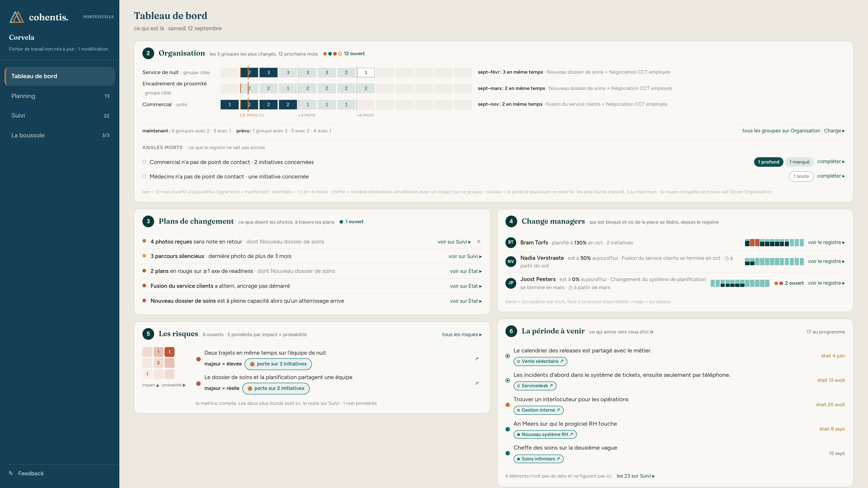Open voir le registre for Nadia Verstraete
The width and height of the screenshot is (868, 488).
(826, 261)
